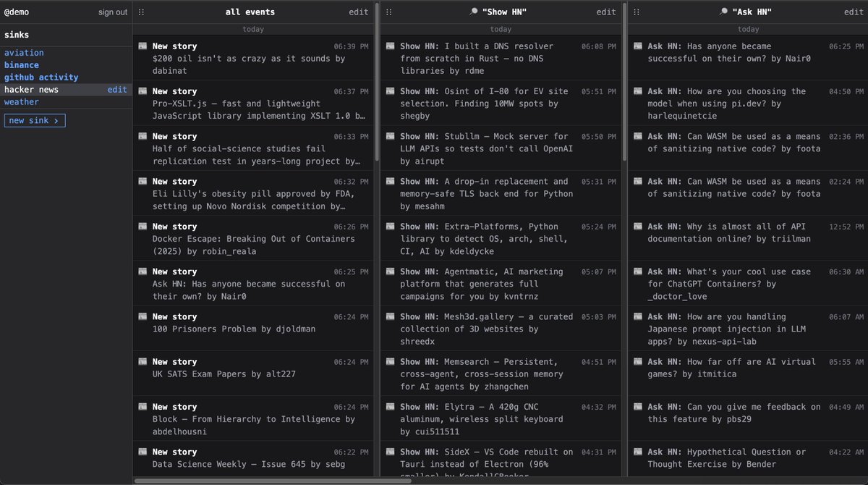868x485 pixels.
Task: Click icon of UK SATS Exam Papers row
Action: 142,362
